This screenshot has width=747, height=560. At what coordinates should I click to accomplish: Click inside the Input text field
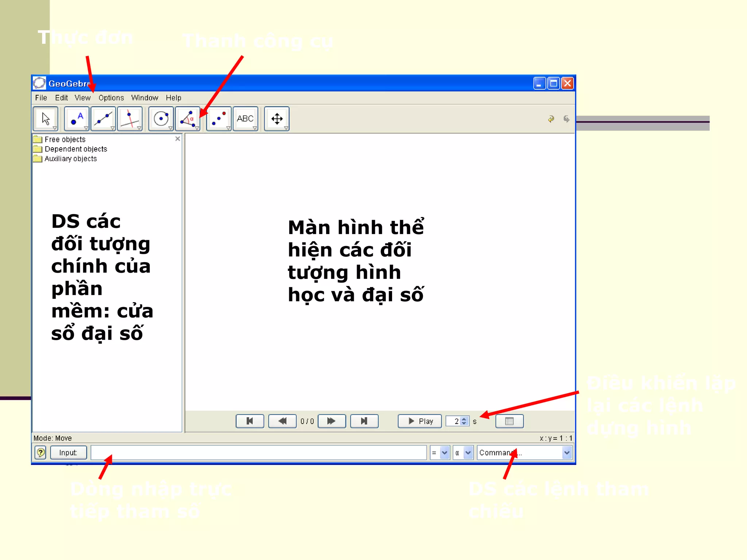click(259, 452)
